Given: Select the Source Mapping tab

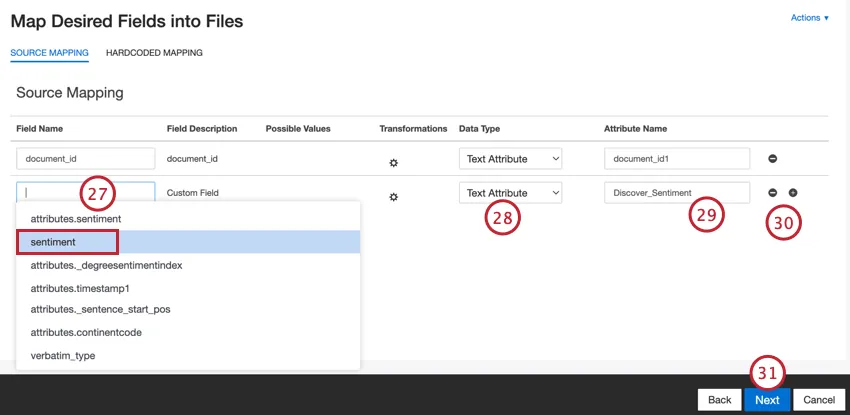Looking at the screenshot, I should [x=49, y=53].
